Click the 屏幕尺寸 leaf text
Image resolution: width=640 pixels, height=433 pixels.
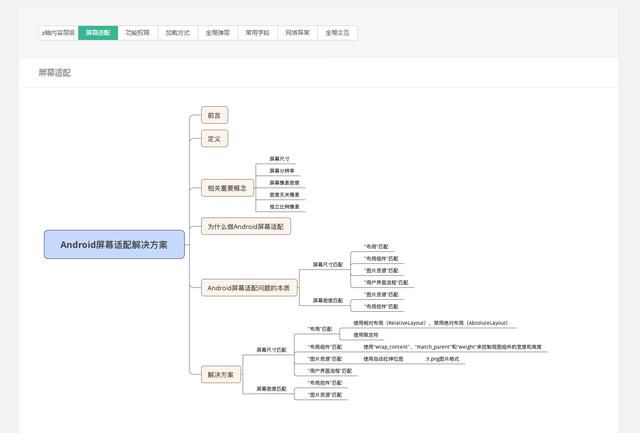pyautogui.click(x=280, y=159)
